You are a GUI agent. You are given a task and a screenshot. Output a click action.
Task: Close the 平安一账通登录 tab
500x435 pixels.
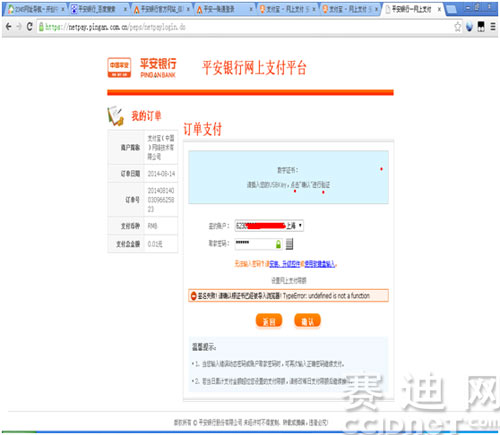coord(251,10)
